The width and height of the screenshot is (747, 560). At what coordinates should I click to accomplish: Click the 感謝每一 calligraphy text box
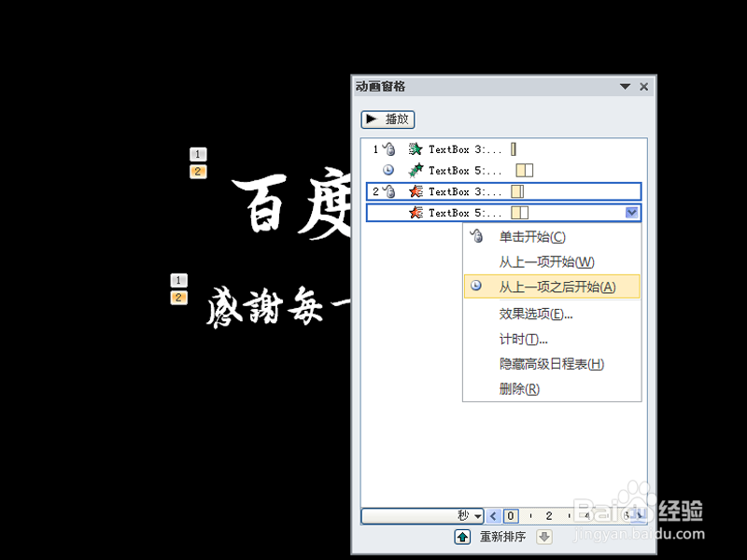point(278,307)
